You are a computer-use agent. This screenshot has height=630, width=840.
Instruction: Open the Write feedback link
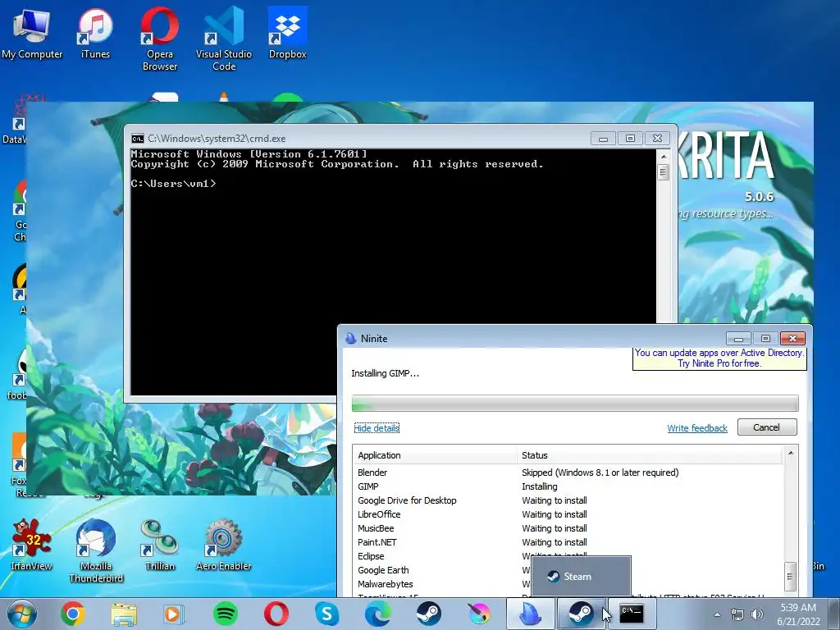(x=697, y=428)
